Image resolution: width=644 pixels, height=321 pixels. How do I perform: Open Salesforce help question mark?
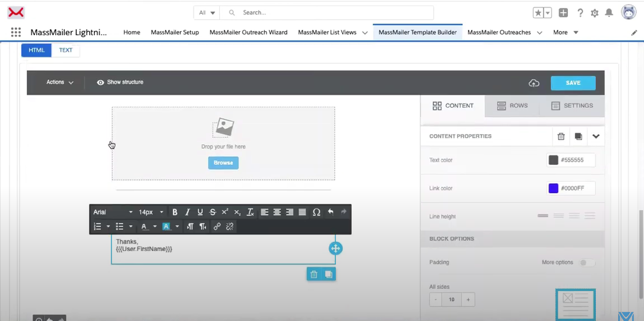pyautogui.click(x=580, y=13)
